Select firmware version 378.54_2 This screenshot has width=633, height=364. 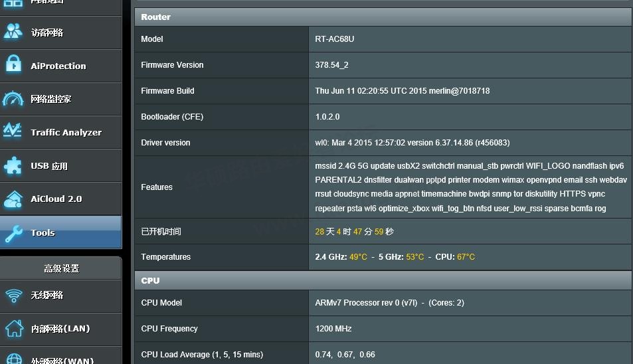point(331,65)
